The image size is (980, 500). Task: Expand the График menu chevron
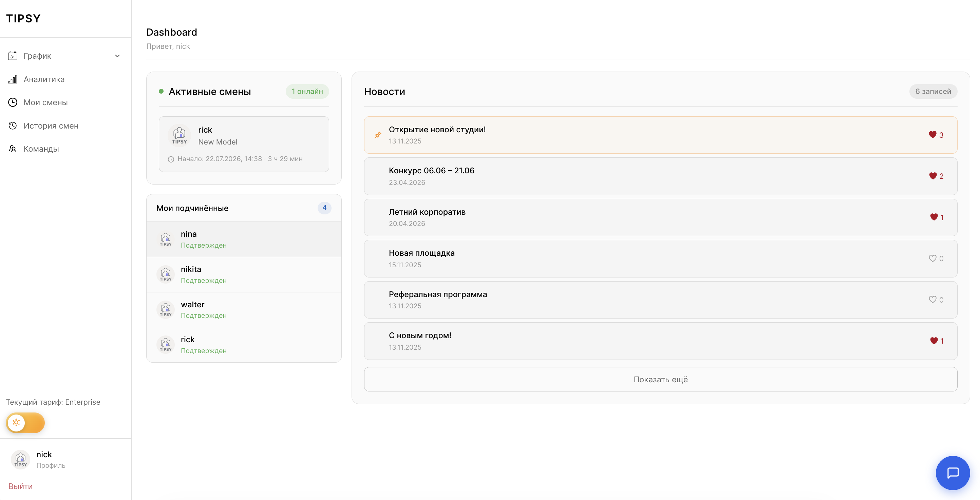coord(117,56)
